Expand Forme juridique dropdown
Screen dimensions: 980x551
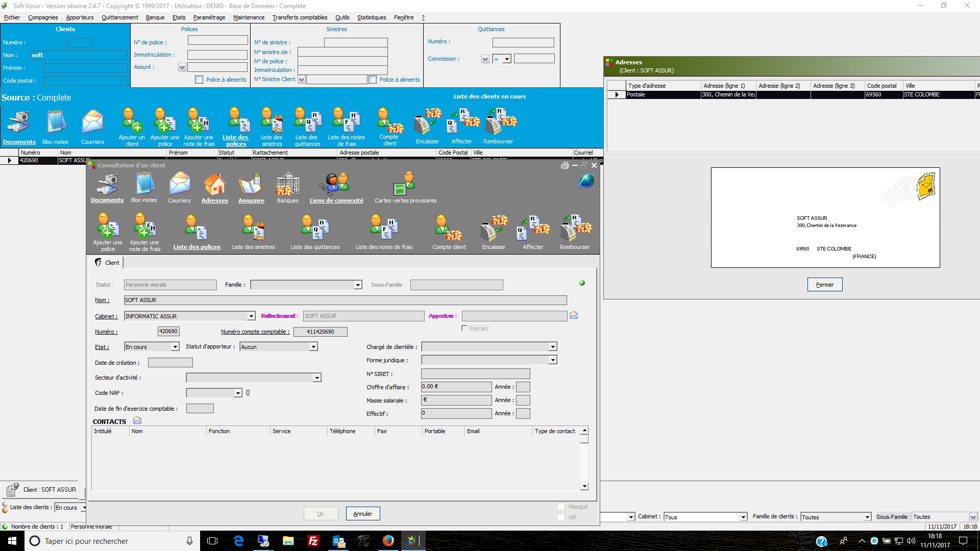pyautogui.click(x=553, y=360)
